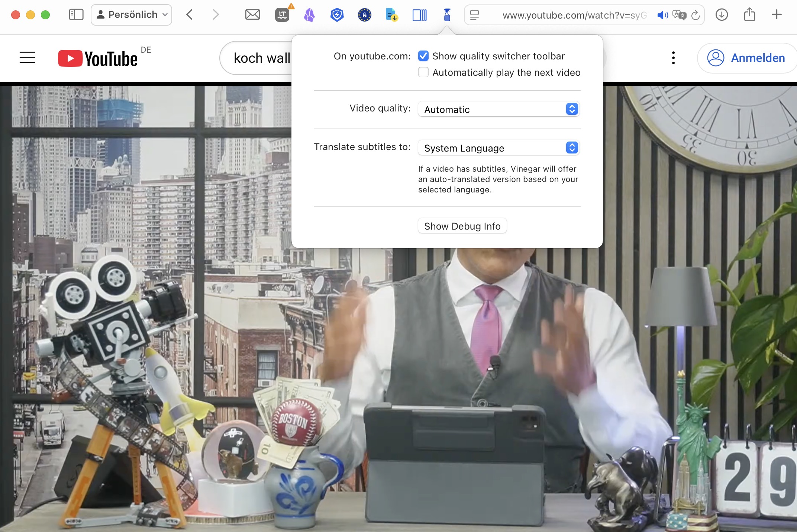
Task: Click the Show Debug Info button
Action: (462, 226)
